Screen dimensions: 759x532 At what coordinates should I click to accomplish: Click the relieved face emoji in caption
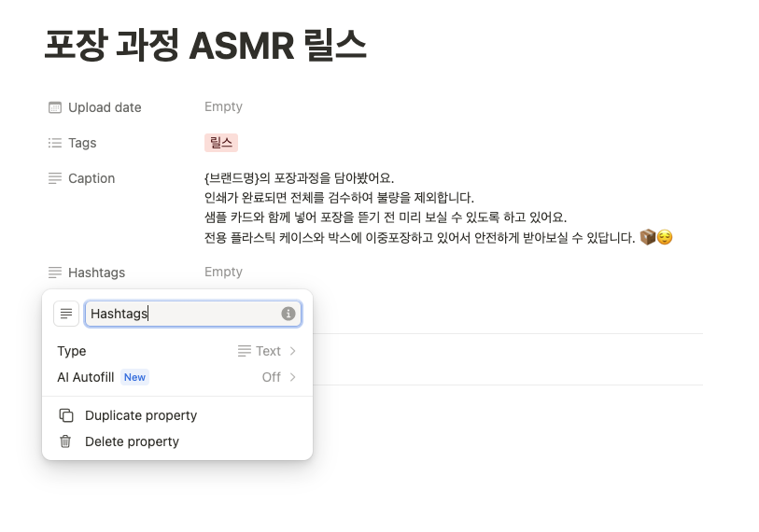(x=665, y=237)
